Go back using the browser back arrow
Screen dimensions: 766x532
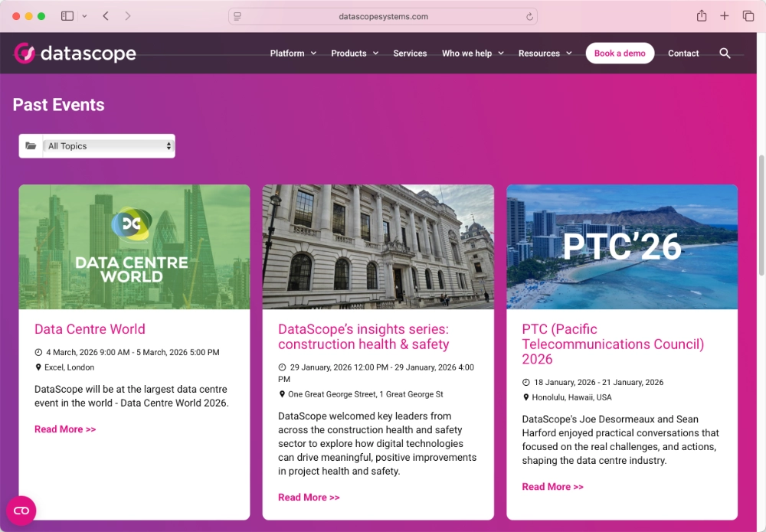tap(106, 16)
